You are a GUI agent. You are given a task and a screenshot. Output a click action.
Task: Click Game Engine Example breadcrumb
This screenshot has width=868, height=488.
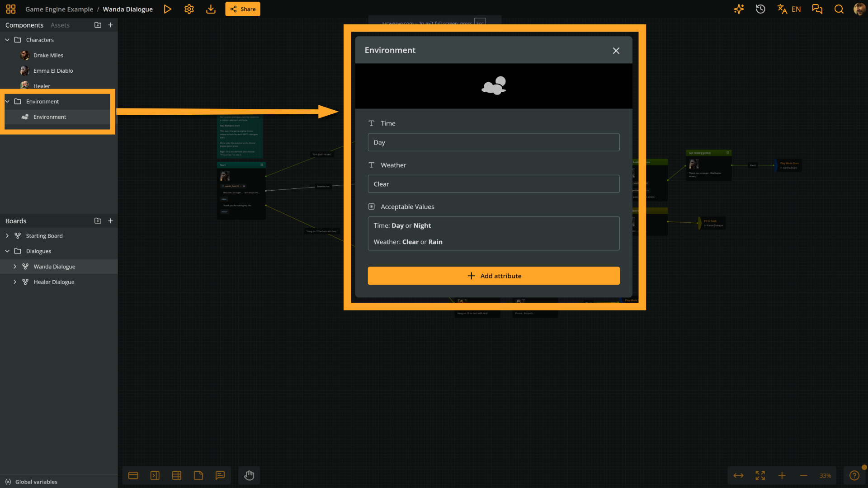click(x=59, y=9)
